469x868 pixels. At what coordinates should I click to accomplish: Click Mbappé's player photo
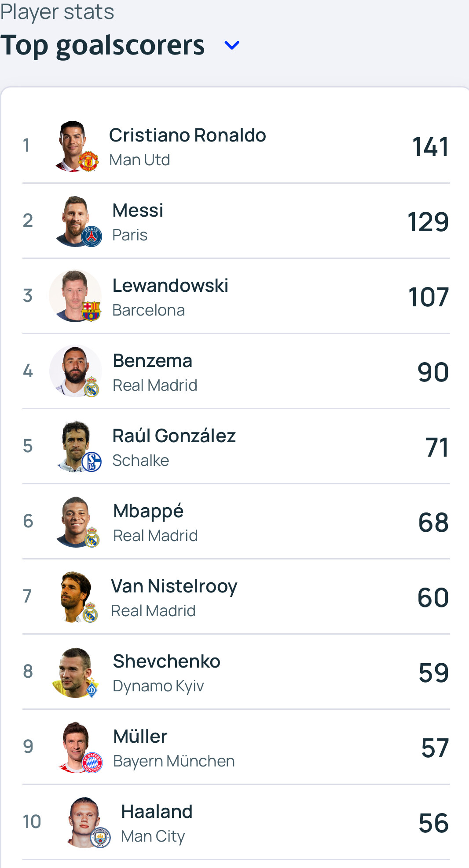[x=75, y=521]
